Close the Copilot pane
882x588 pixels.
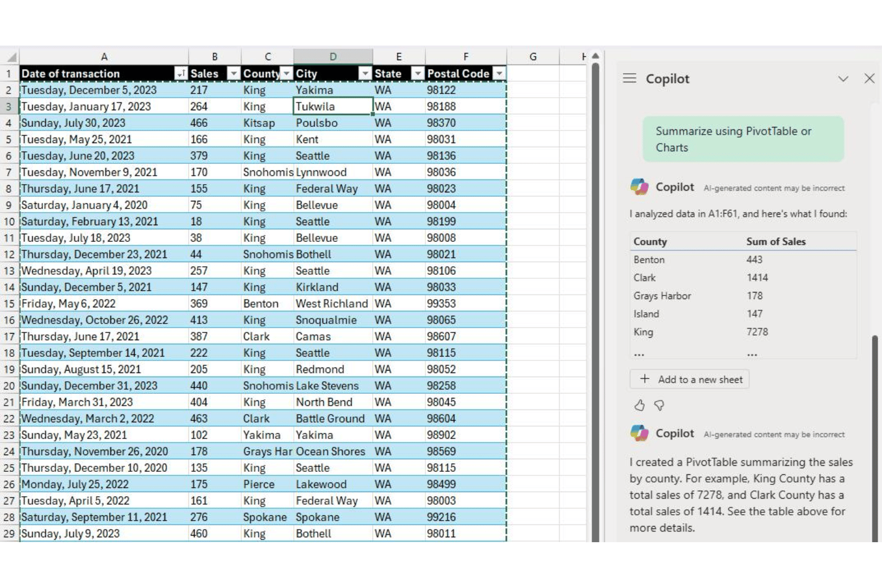point(869,78)
